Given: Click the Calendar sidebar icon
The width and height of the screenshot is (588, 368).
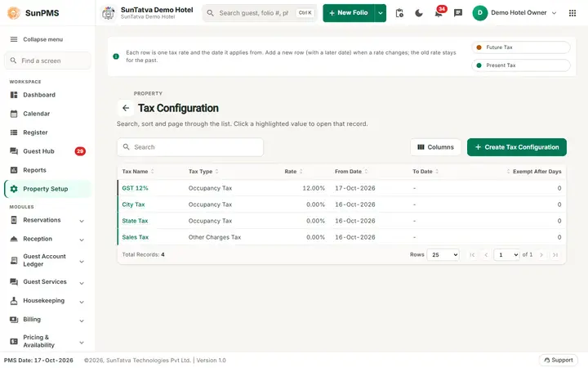Looking at the screenshot, I should point(14,114).
